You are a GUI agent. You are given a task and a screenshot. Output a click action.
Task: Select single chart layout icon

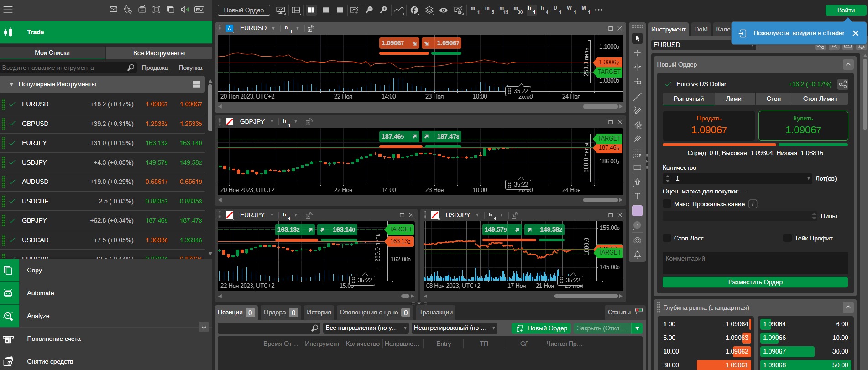point(326,10)
